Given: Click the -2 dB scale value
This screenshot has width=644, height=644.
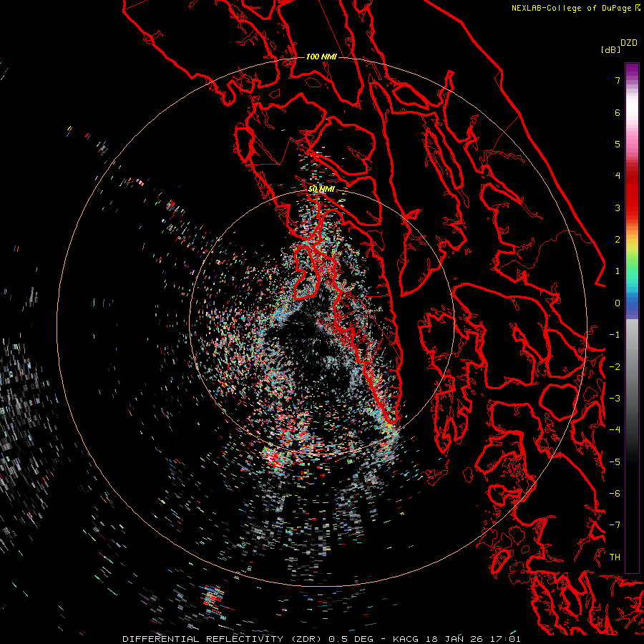Looking at the screenshot, I should coord(615,367).
